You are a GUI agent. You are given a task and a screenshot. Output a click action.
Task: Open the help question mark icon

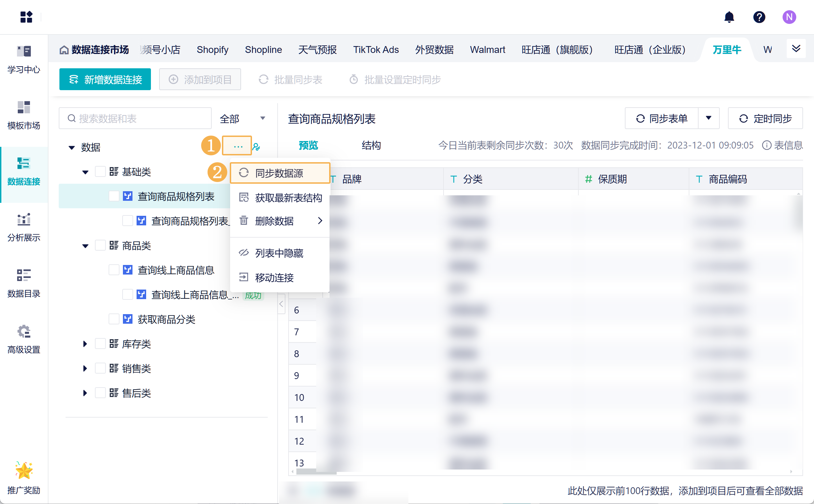pos(759,17)
